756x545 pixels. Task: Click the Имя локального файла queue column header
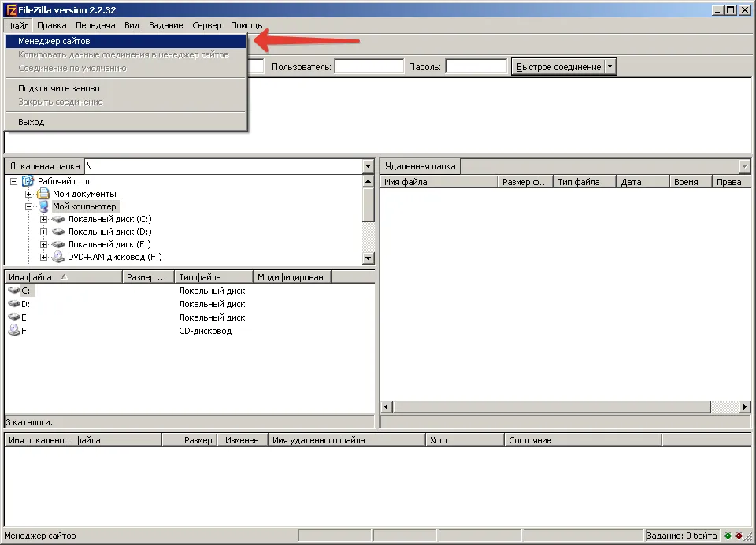(83, 439)
